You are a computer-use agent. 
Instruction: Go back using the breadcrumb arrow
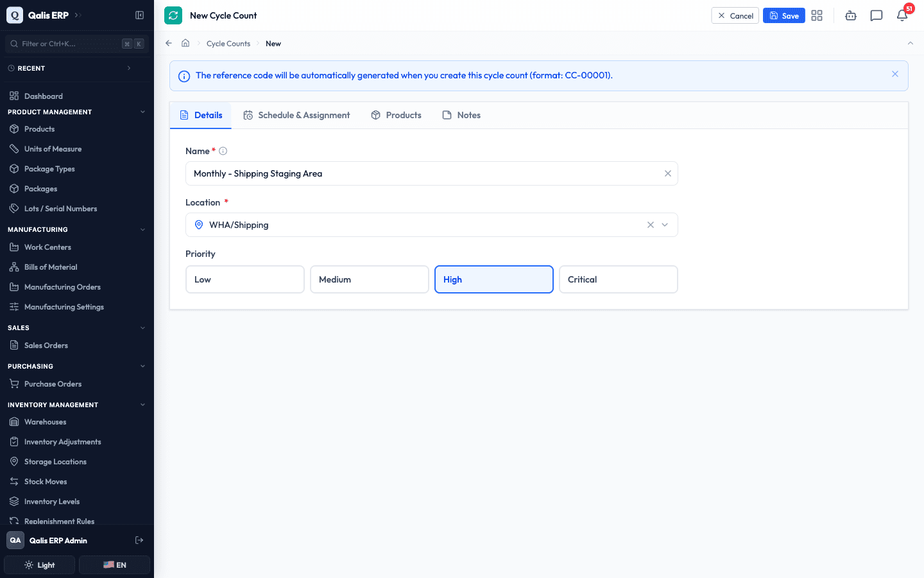tap(169, 43)
